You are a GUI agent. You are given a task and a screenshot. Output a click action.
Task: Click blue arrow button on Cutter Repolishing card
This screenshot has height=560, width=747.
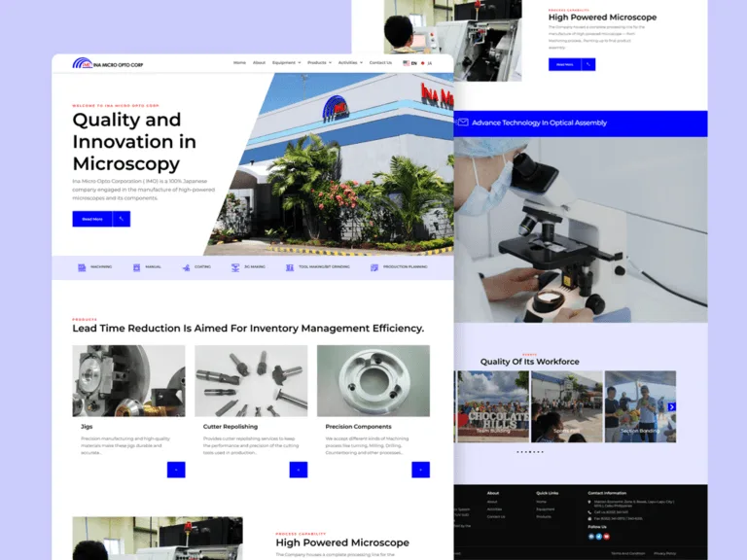(299, 470)
